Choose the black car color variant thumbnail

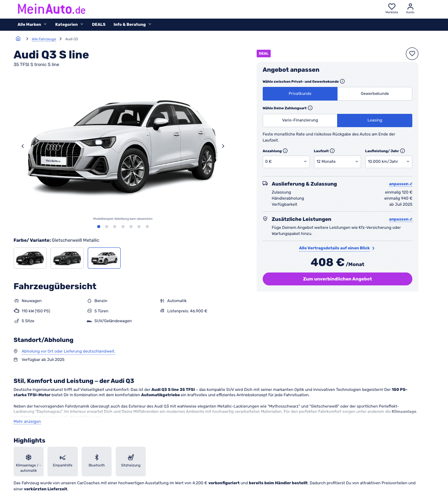coord(30,258)
